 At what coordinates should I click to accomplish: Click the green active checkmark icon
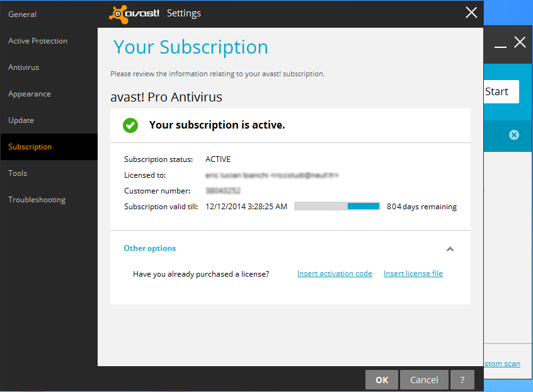(x=130, y=125)
